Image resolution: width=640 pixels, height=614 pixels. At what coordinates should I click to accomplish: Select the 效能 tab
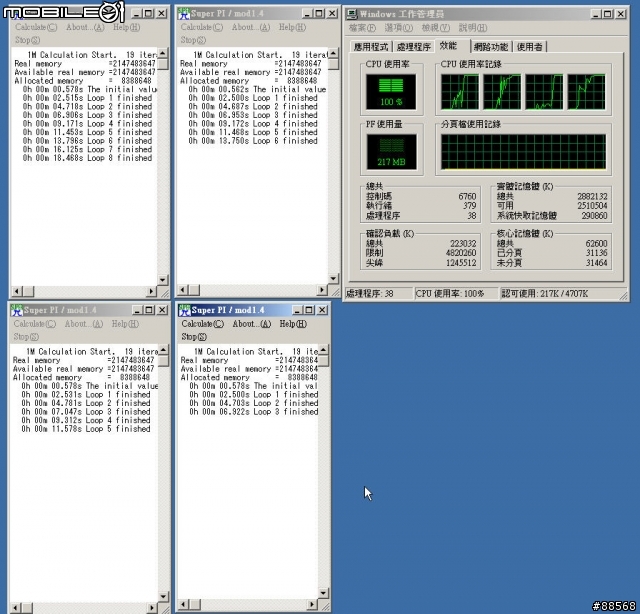[x=448, y=46]
